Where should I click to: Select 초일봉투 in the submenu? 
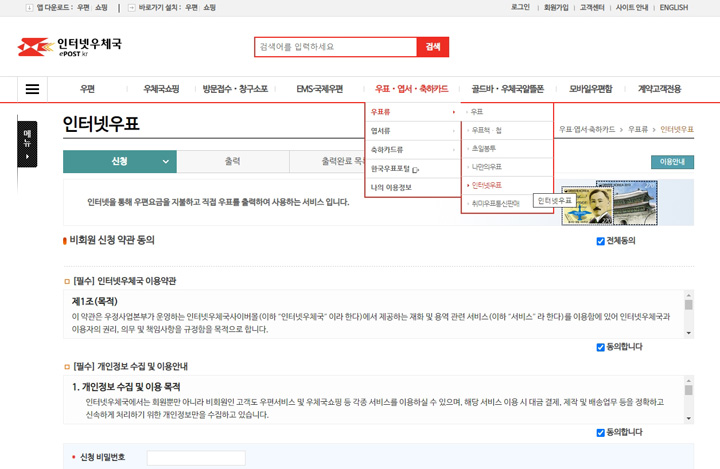[x=484, y=148]
